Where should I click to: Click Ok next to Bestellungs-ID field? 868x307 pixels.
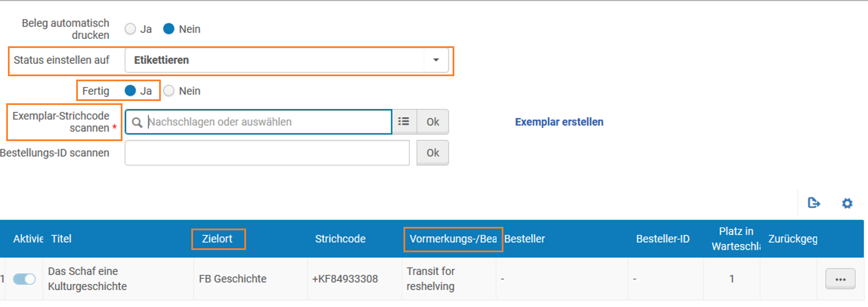[433, 152]
